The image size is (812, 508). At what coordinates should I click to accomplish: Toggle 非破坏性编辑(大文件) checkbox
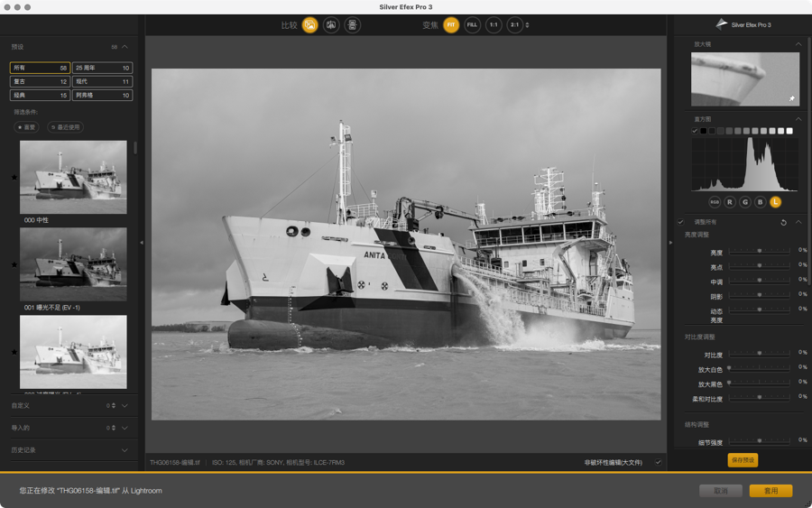click(x=659, y=462)
